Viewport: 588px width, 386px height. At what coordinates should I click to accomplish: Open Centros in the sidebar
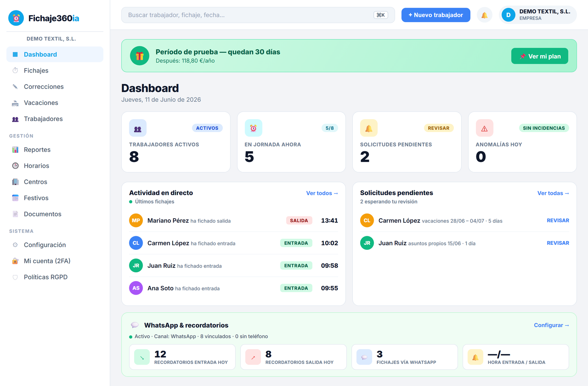tap(55, 182)
